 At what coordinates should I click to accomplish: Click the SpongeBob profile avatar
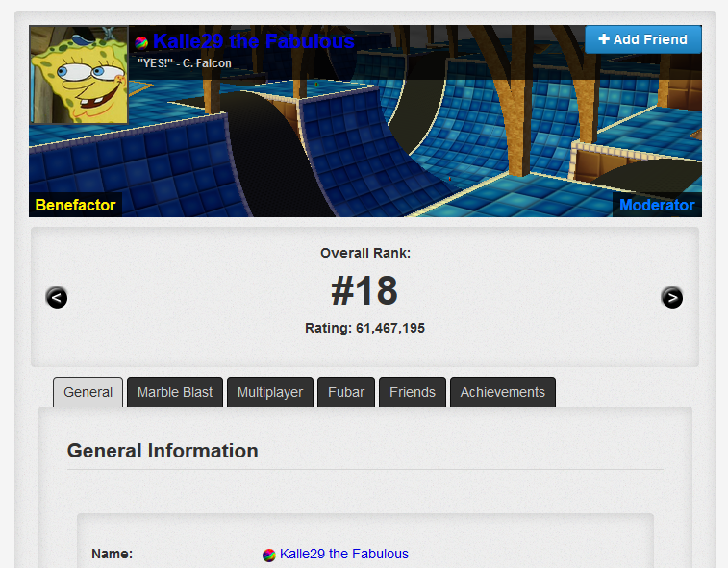pos(80,74)
